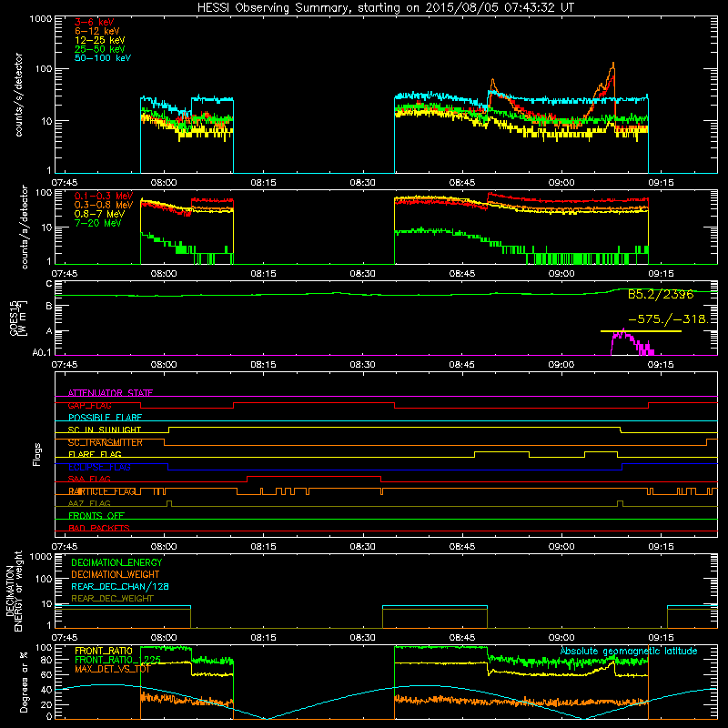Select the 7-20 MeV legend label

98,223
